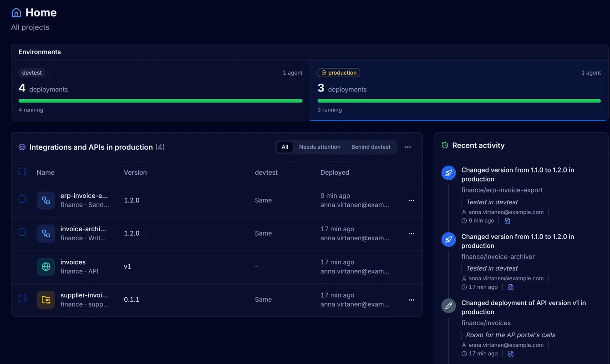Image resolution: width=610 pixels, height=364 pixels.
Task: Click the globe icon for invoices API
Action: coord(46,267)
